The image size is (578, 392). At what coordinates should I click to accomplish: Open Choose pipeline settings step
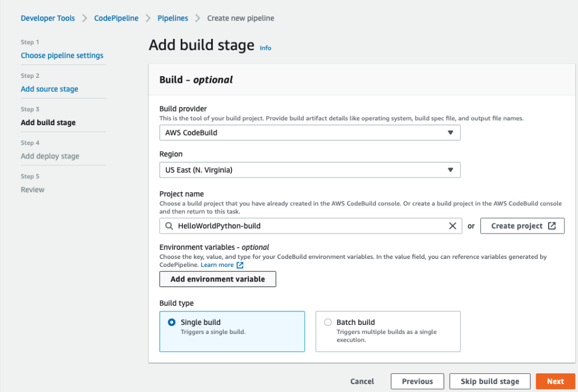[x=62, y=56]
